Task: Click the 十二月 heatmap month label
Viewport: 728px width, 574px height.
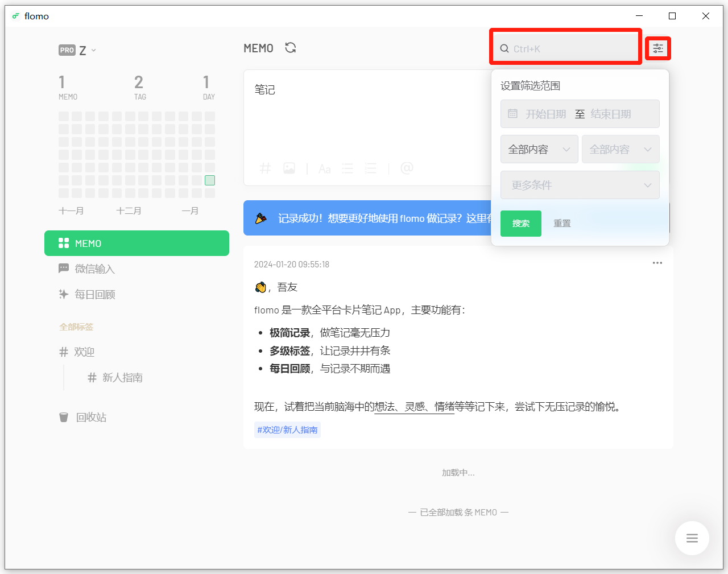Action: point(129,210)
